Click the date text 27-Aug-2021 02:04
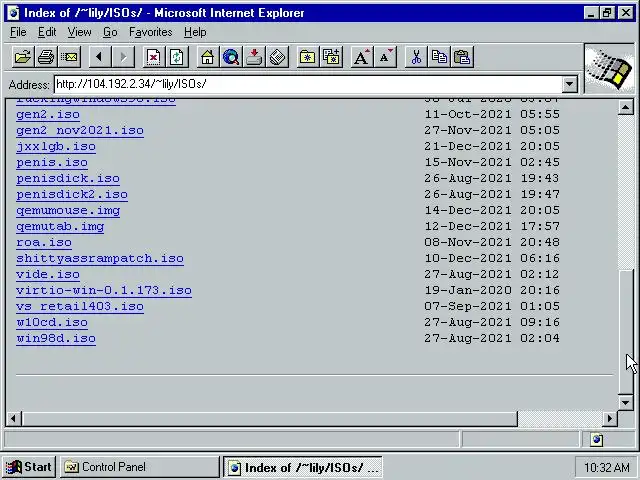This screenshot has width=640, height=480. coord(492,338)
